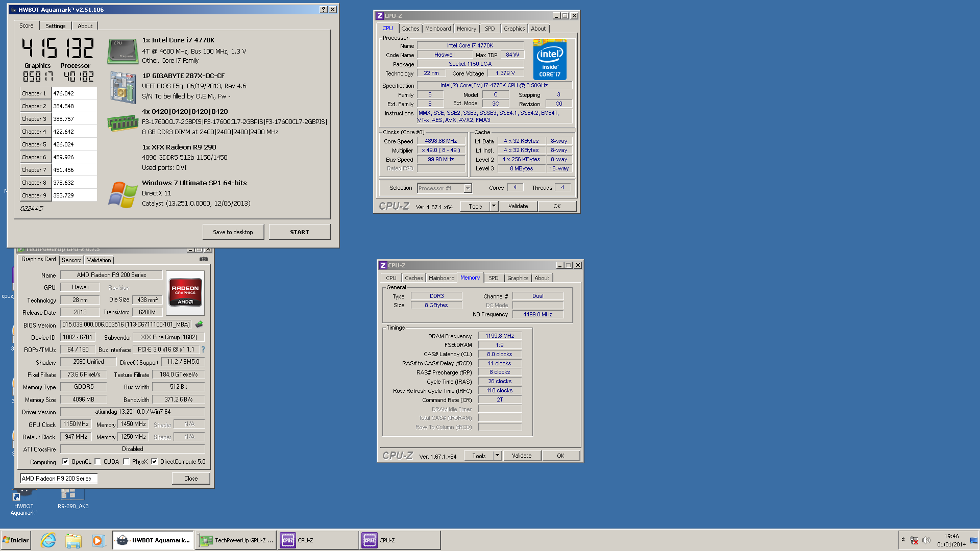
Task: Open Validation tab in GPU-Z
Action: 99,260
